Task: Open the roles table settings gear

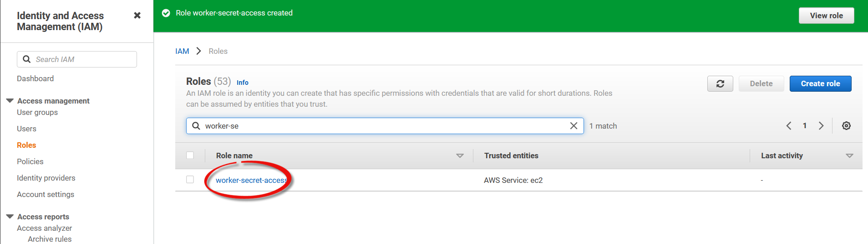Action: pyautogui.click(x=846, y=126)
